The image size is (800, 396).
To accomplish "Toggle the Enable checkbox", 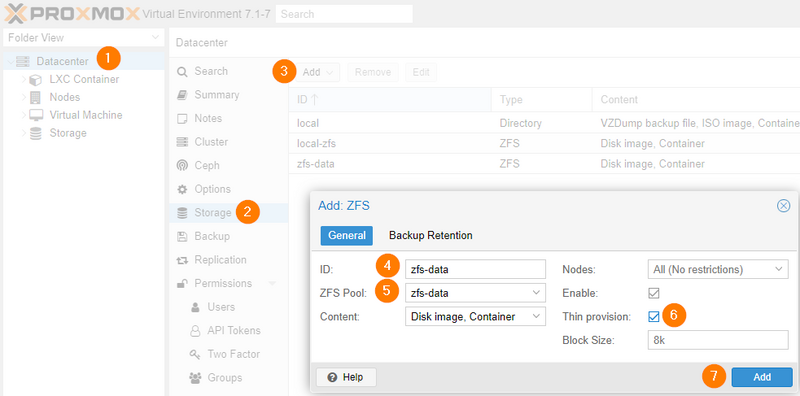I will (654, 293).
